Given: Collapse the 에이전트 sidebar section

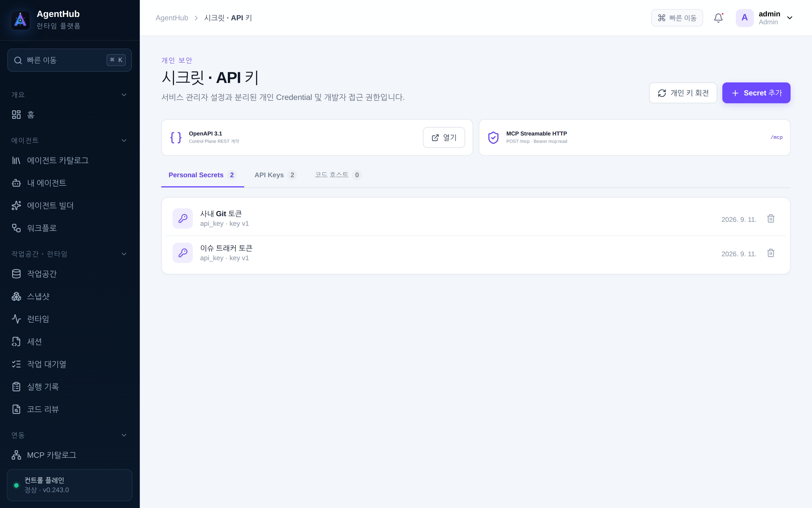Looking at the screenshot, I should coord(124,141).
